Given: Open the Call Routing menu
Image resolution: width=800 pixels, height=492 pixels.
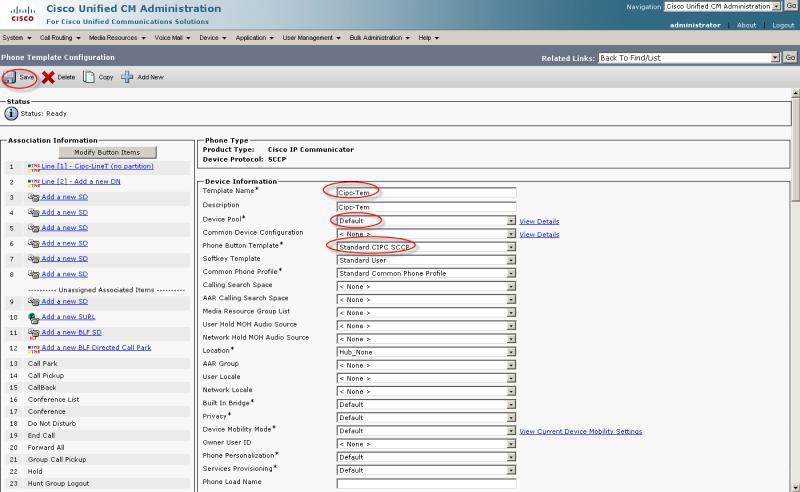Looking at the screenshot, I should pyautogui.click(x=60, y=38).
